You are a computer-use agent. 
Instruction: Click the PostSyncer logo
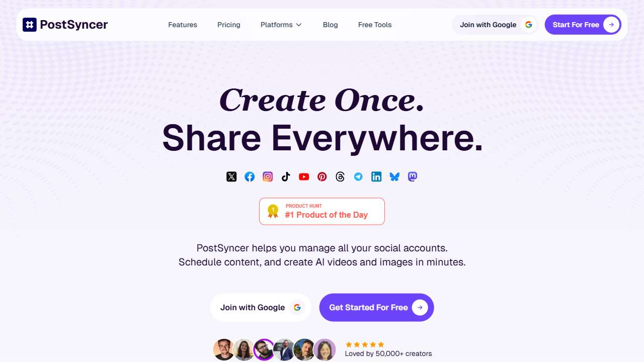pyautogui.click(x=65, y=25)
